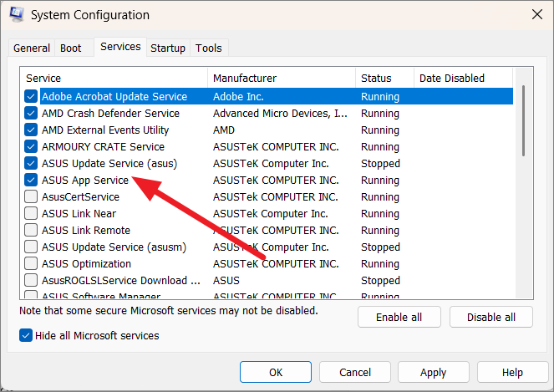Uncheck AMD Crash Defender Service checkbox

31,113
